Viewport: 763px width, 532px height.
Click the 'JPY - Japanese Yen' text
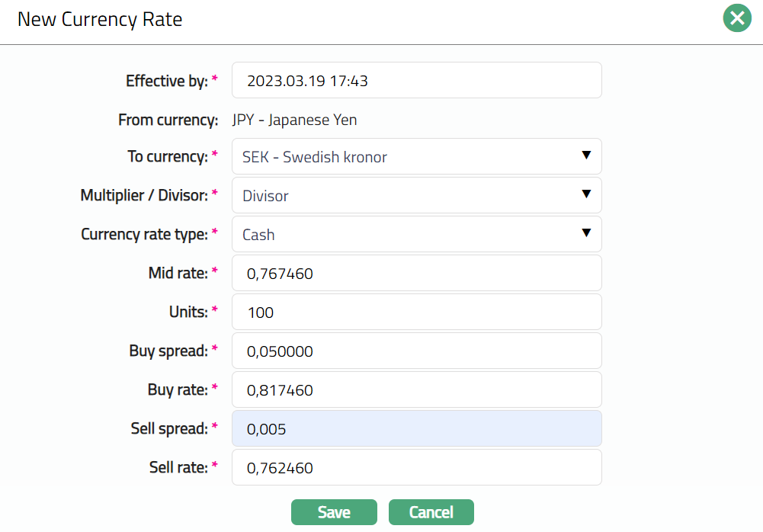click(294, 120)
